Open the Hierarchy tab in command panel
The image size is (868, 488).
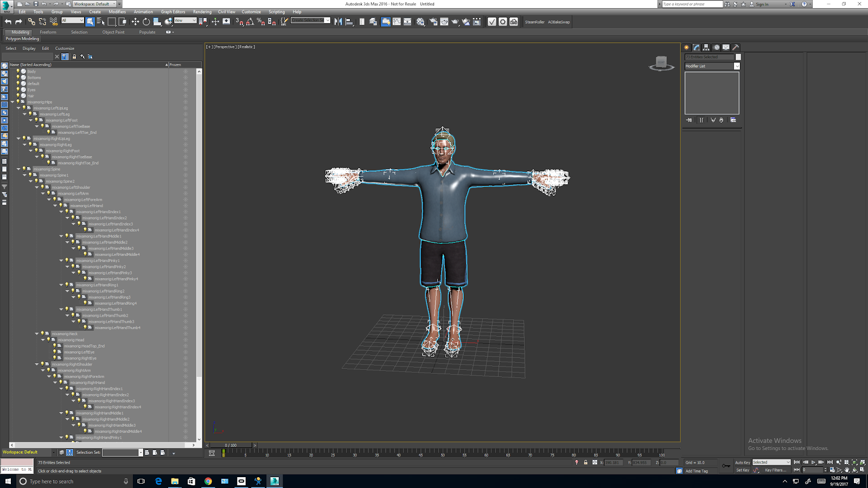(x=706, y=48)
